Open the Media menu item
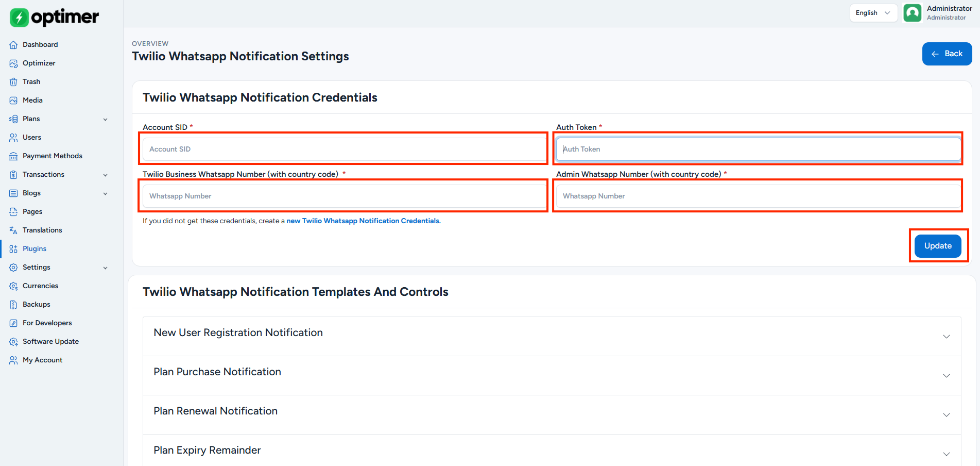This screenshot has height=466, width=980. [x=32, y=101]
